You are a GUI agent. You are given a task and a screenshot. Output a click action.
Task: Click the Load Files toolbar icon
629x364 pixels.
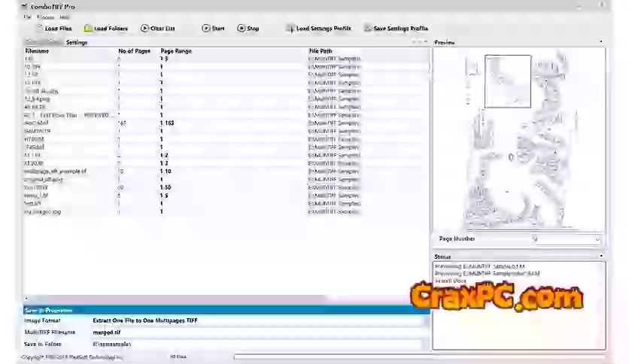pyautogui.click(x=39, y=28)
